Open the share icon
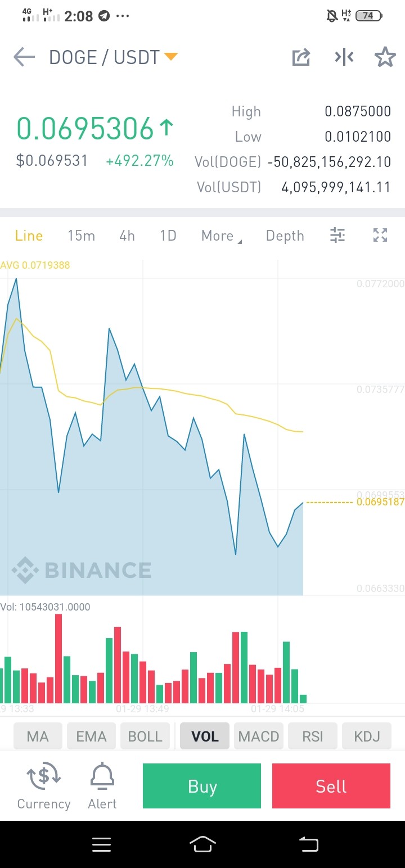The width and height of the screenshot is (405, 868). [x=301, y=57]
